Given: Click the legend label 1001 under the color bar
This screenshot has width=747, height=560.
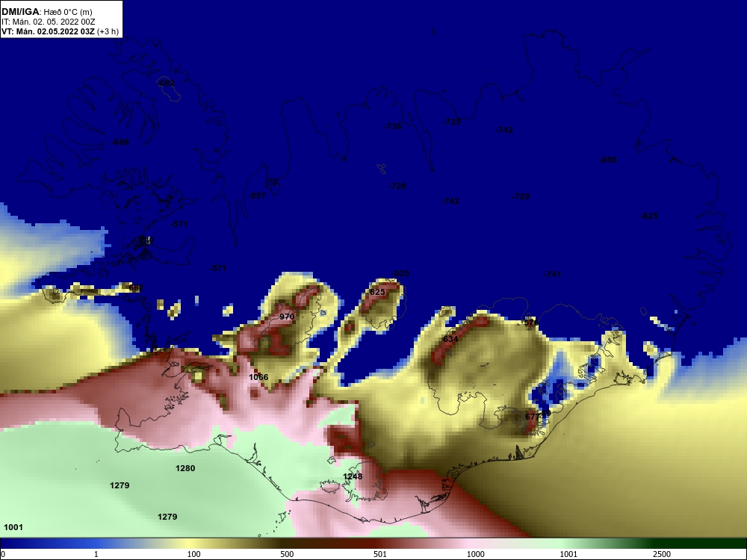Looking at the screenshot, I should 568,554.
